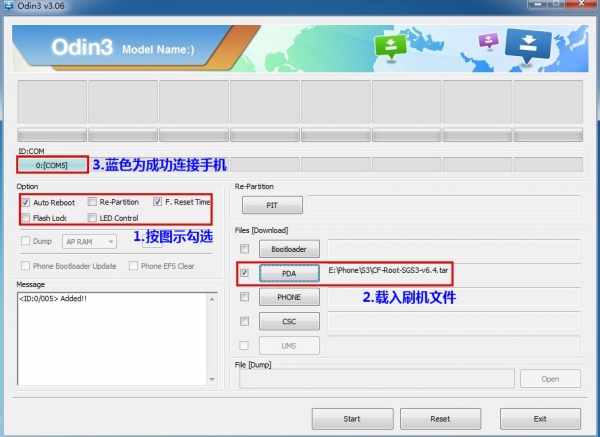Uncheck the F. Reset Time checkbox

157,202
